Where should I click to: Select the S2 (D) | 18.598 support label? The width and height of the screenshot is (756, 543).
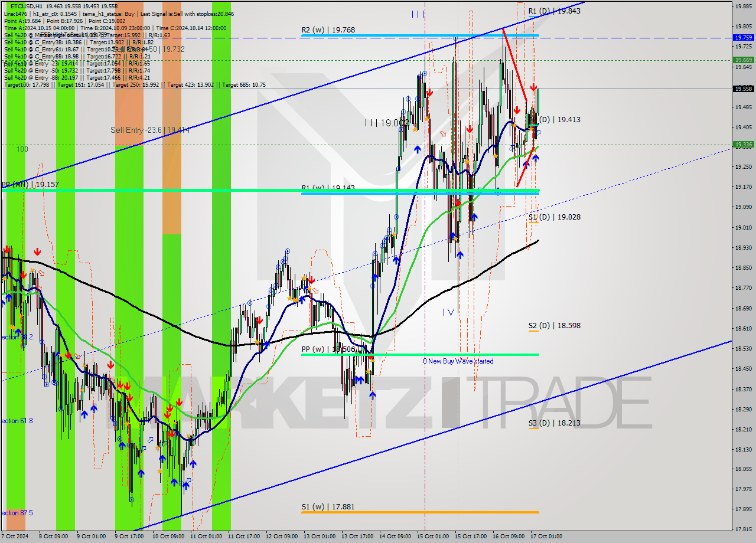pyautogui.click(x=554, y=326)
